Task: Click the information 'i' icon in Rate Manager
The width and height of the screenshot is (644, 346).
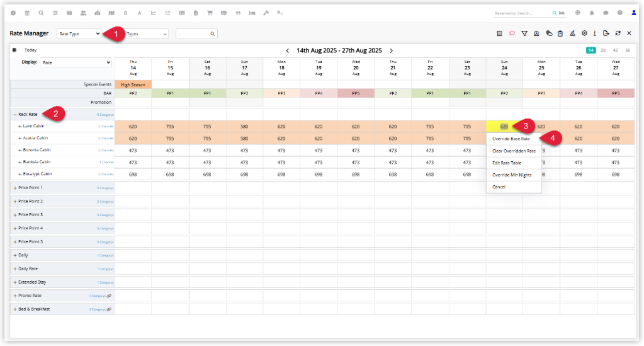Action: tap(595, 33)
